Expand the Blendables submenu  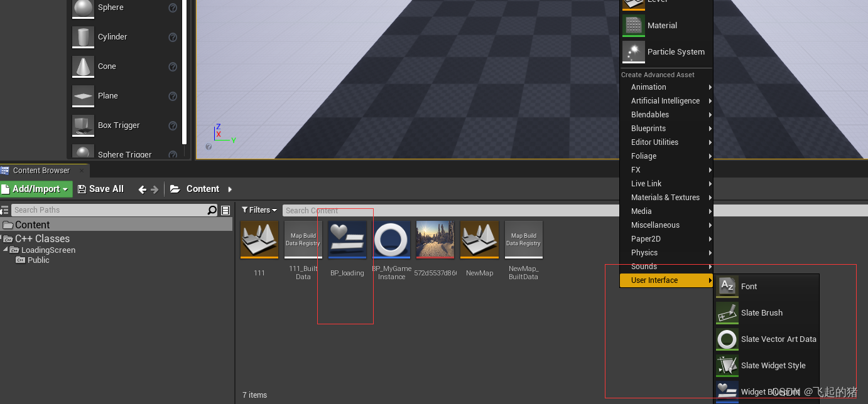click(x=666, y=115)
